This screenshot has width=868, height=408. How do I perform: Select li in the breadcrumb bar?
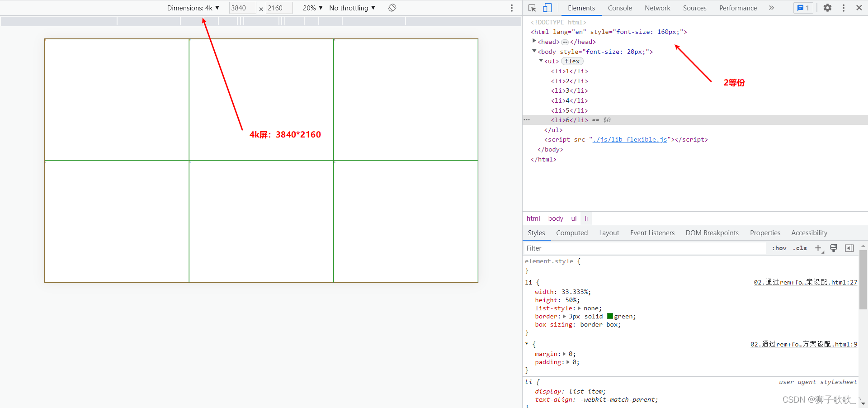(x=586, y=218)
